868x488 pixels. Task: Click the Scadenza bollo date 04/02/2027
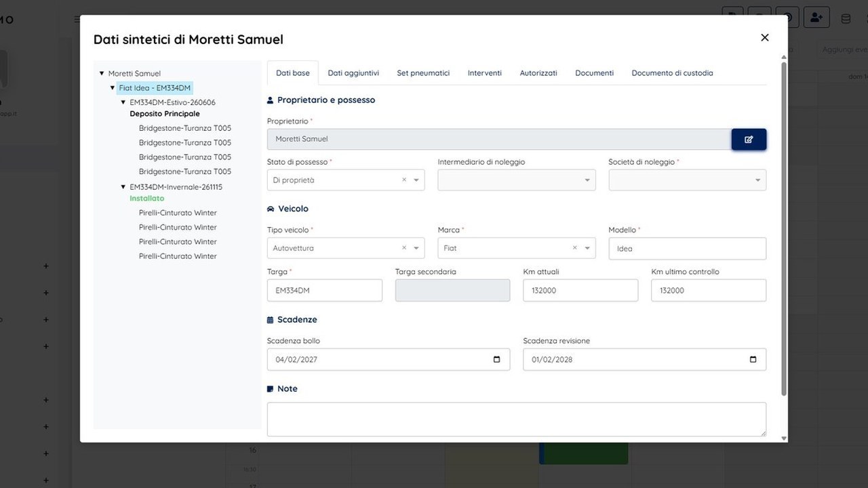click(x=296, y=359)
